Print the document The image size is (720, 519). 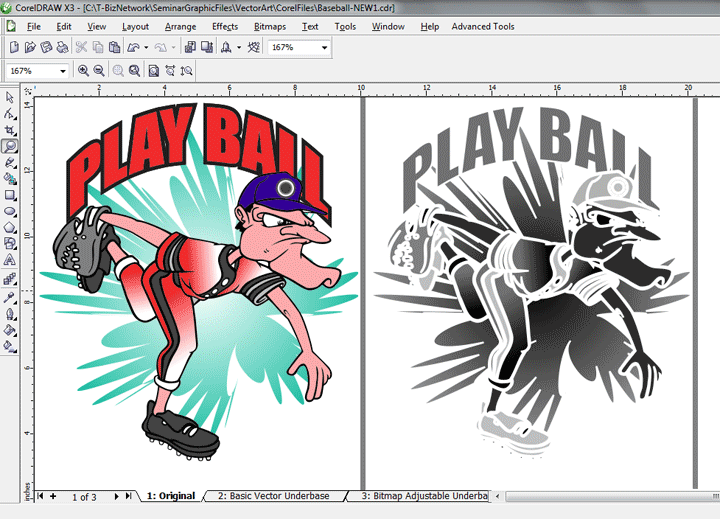[62, 47]
